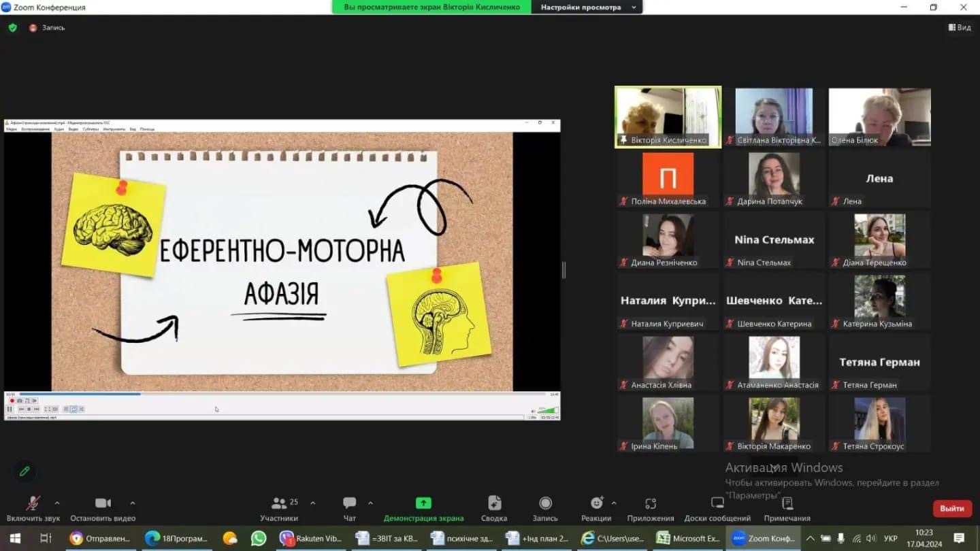Open the Участники participants panel
Image resolution: width=980 pixels, height=551 pixels.
click(279, 509)
